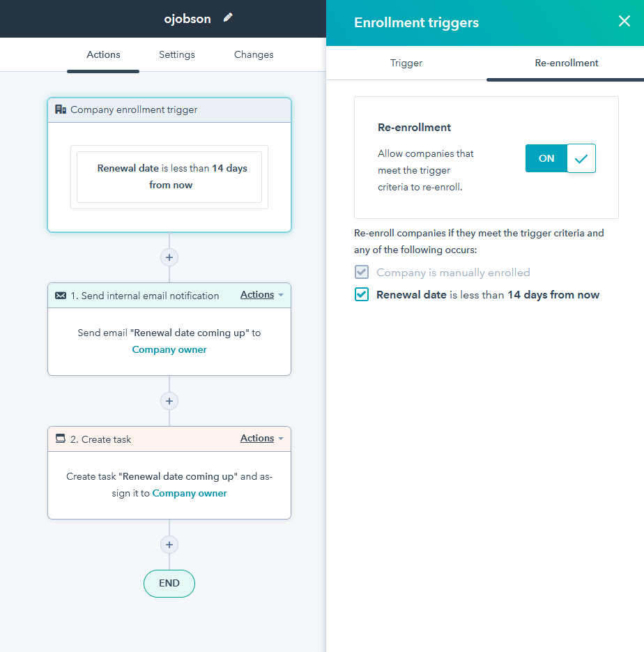This screenshot has width=644, height=652.
Task: Open the Changes tab
Action: click(x=253, y=54)
